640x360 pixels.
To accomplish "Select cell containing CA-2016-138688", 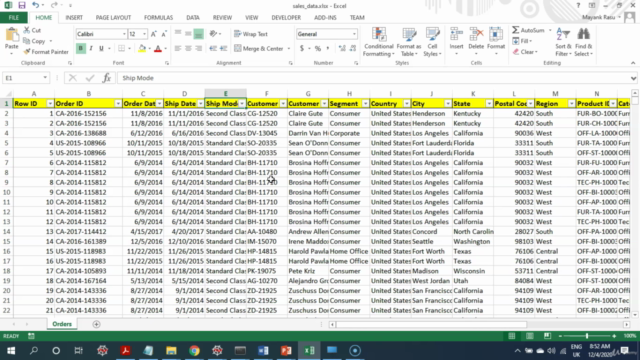I will click(88, 133).
